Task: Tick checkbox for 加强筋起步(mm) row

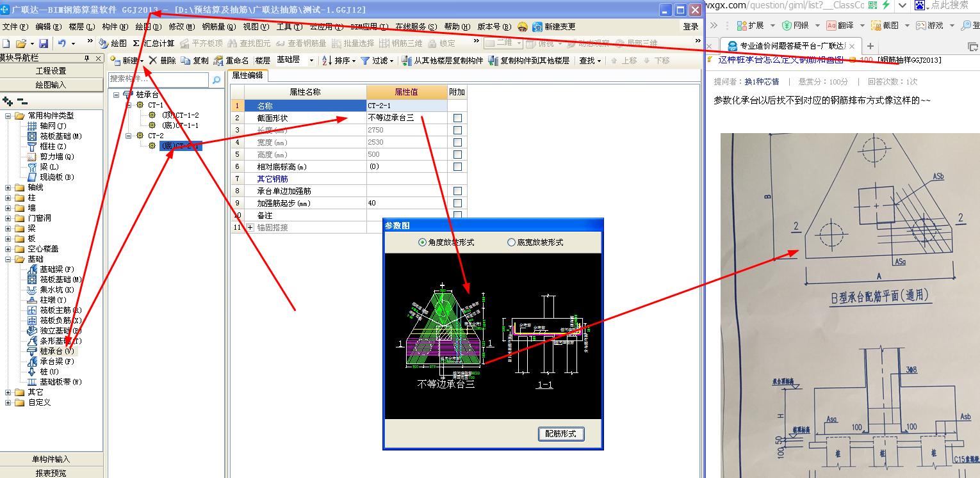Action: point(457,203)
